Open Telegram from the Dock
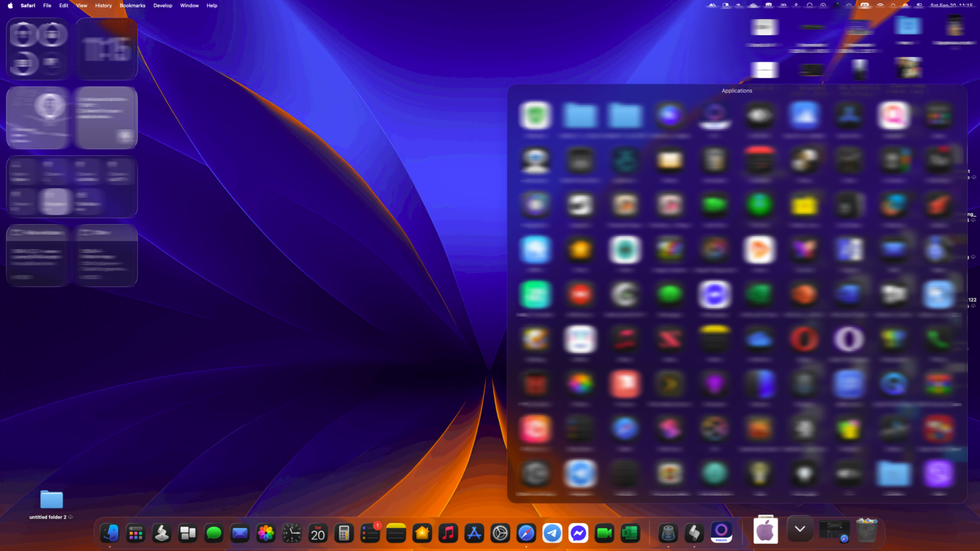 pos(552,533)
